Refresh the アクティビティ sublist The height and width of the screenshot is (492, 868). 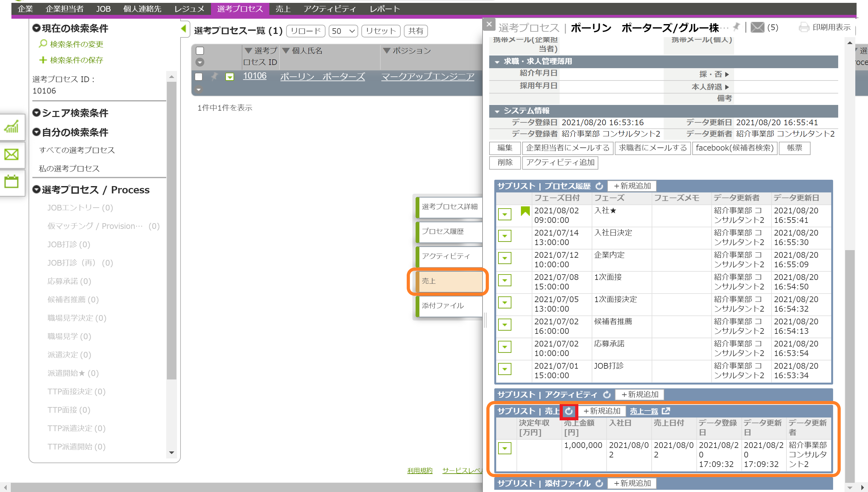[607, 394]
